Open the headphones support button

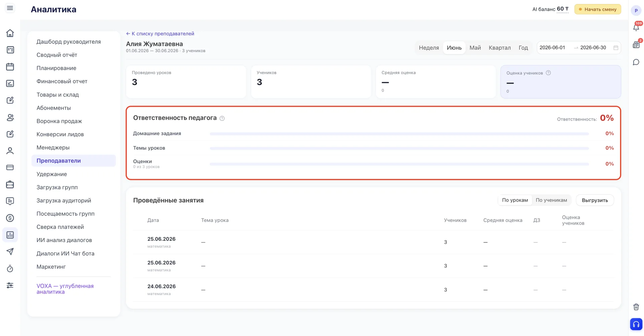coord(636,324)
